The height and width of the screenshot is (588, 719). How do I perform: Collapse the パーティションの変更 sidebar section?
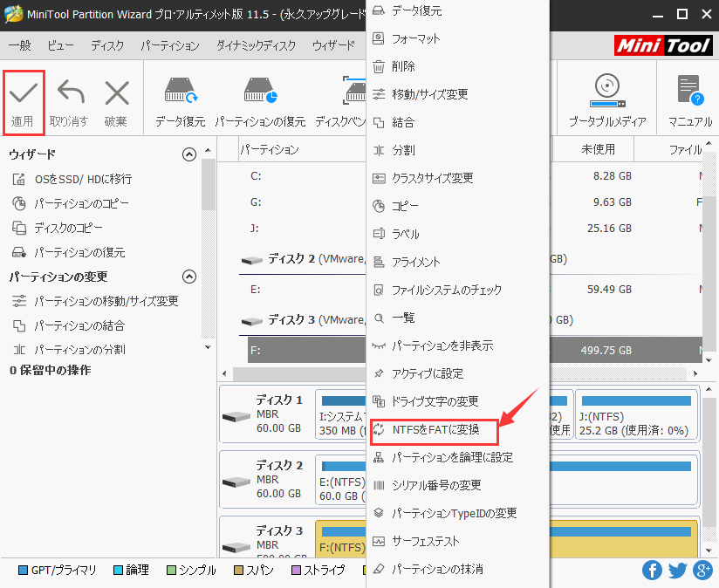[x=189, y=277]
